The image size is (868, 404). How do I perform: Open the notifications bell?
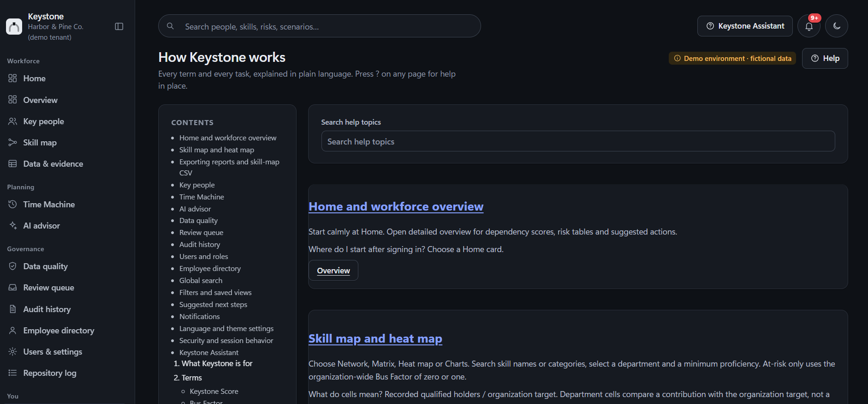(x=809, y=26)
